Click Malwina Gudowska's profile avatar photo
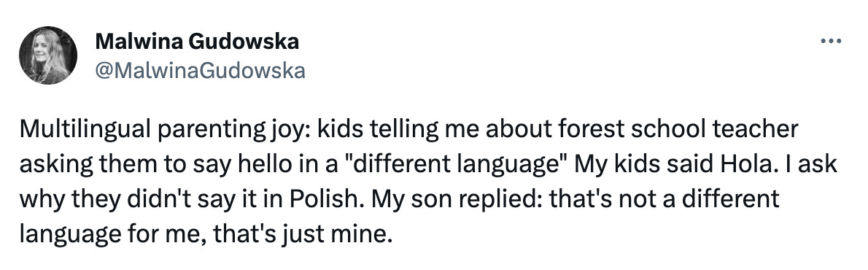This screenshot has width=868, height=270. pos(48,55)
